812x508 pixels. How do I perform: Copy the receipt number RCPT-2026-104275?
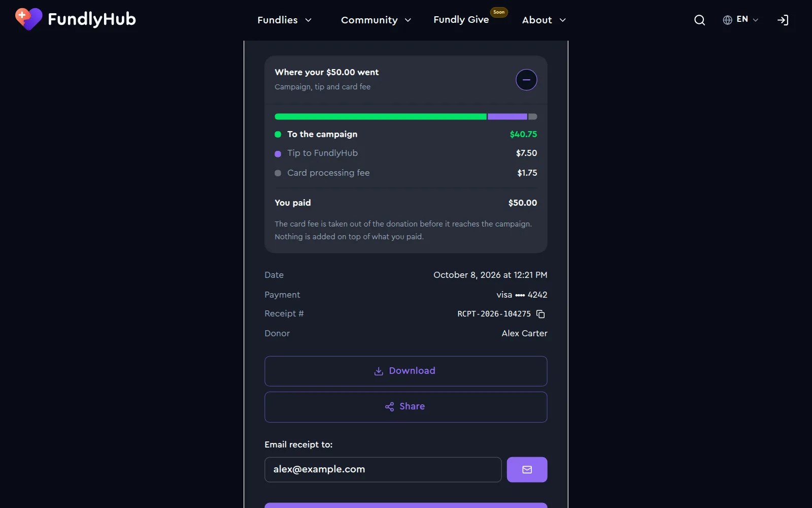(x=540, y=314)
